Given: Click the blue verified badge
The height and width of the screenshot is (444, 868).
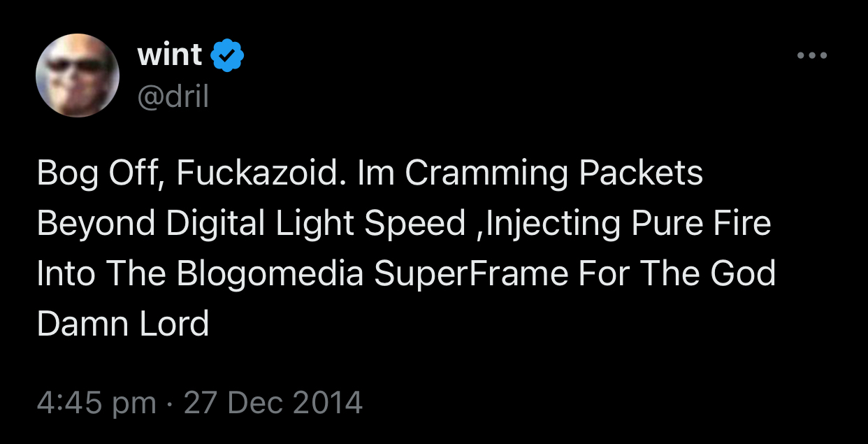Looking at the screenshot, I should coord(227,55).
